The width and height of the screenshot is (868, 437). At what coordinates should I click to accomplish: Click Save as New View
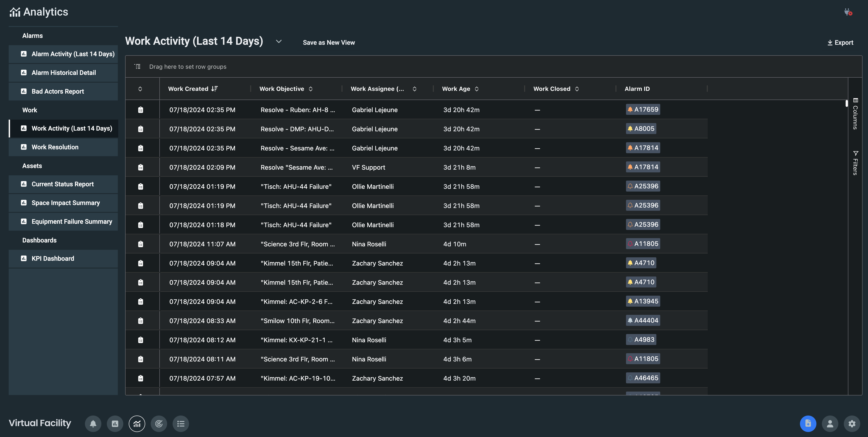[x=329, y=42]
